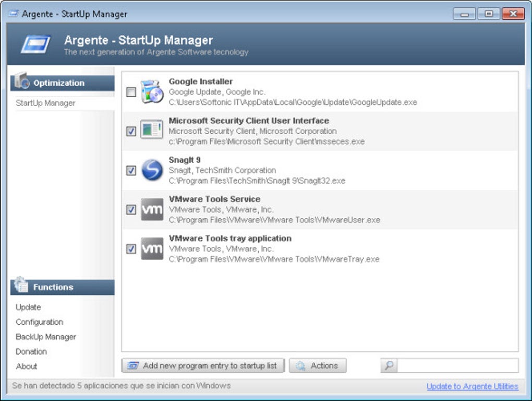The image size is (532, 401).
Task: Open the Update function
Action: (x=28, y=308)
